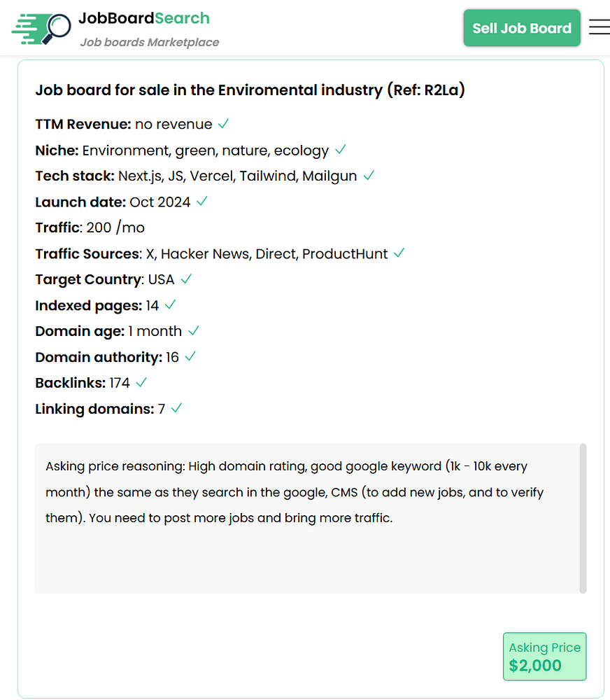Click checkmark next to Target Country USA
Viewport: 610px width, 700px height.
pos(185,279)
